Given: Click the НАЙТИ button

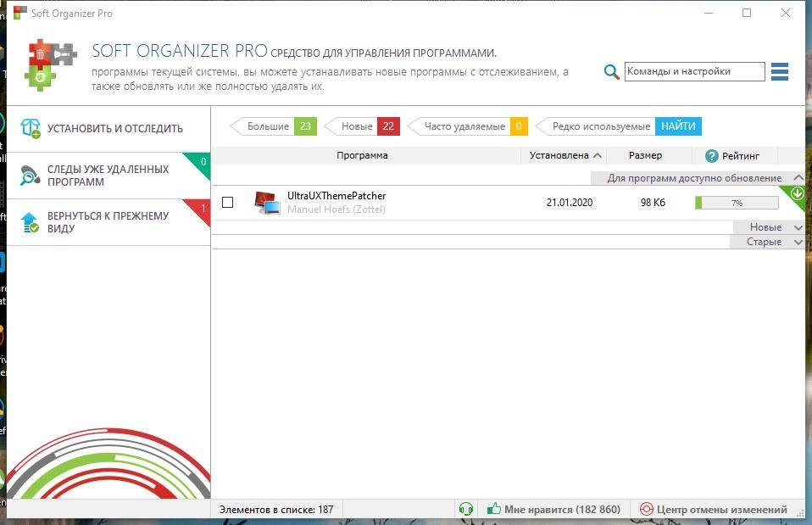Looking at the screenshot, I should (678, 126).
